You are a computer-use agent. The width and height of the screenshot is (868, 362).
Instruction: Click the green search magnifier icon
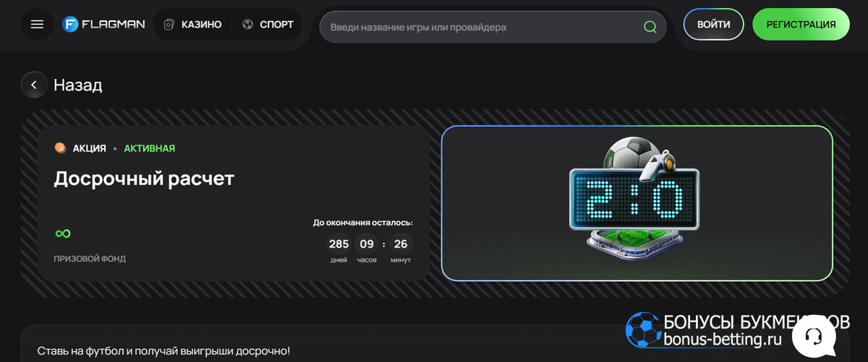[650, 28]
